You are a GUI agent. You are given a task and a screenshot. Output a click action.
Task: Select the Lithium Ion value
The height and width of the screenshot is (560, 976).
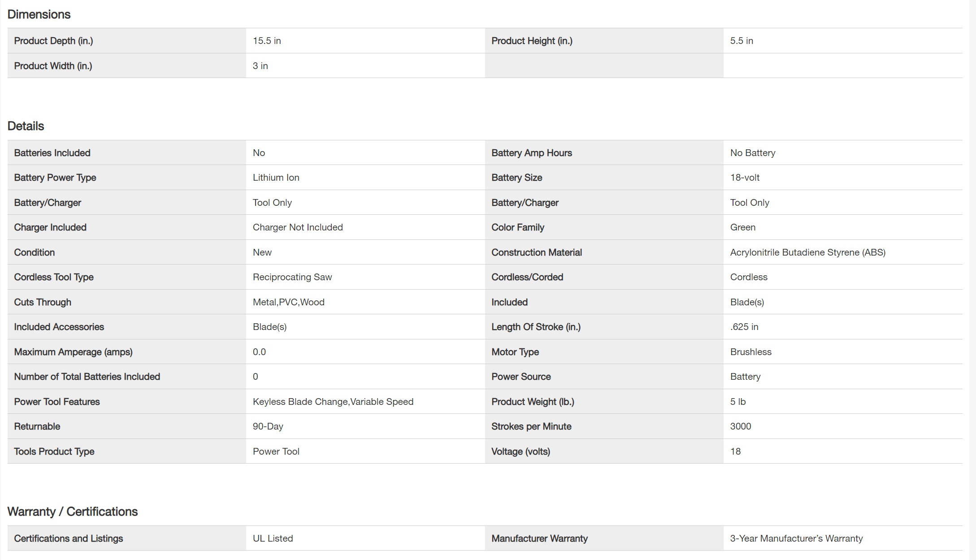276,178
